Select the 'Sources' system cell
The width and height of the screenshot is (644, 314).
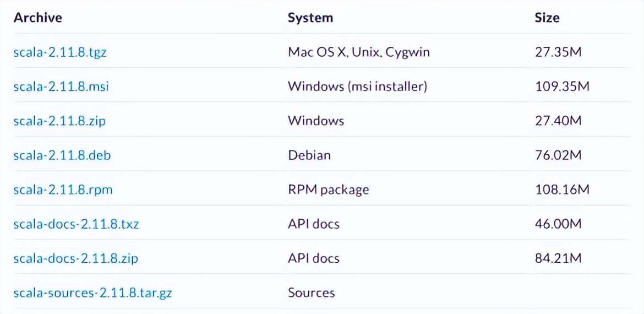click(x=312, y=293)
